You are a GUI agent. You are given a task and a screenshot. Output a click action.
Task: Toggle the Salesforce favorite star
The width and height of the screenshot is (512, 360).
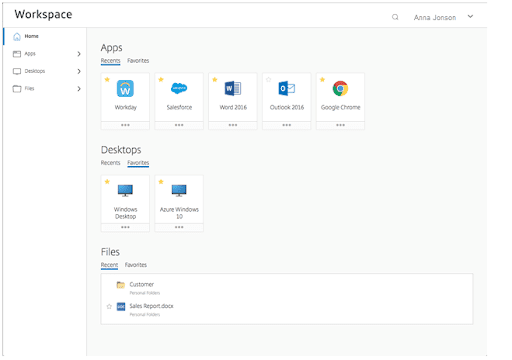tap(161, 79)
